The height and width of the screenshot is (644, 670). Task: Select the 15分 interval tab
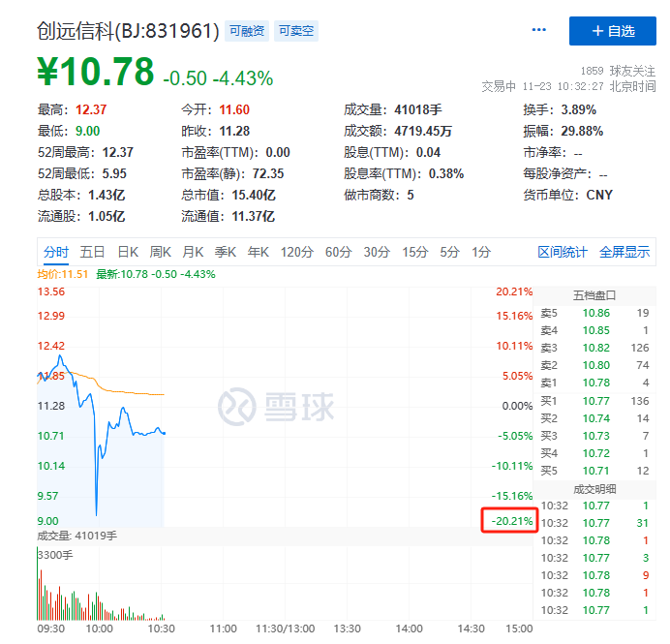(x=414, y=252)
